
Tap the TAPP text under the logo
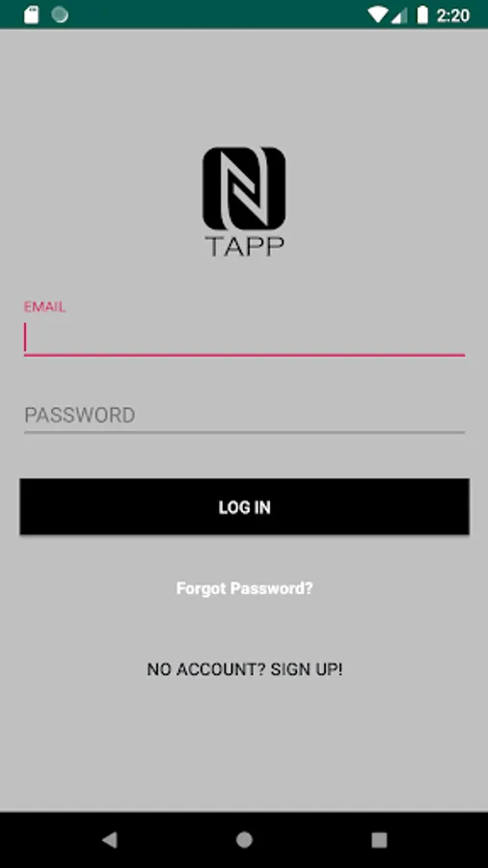coord(244,247)
